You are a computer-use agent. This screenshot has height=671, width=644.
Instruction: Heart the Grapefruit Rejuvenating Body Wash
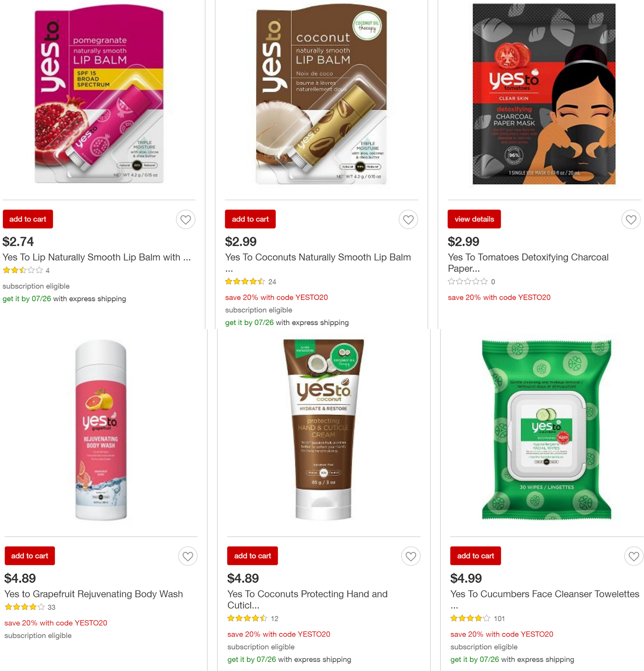click(188, 556)
